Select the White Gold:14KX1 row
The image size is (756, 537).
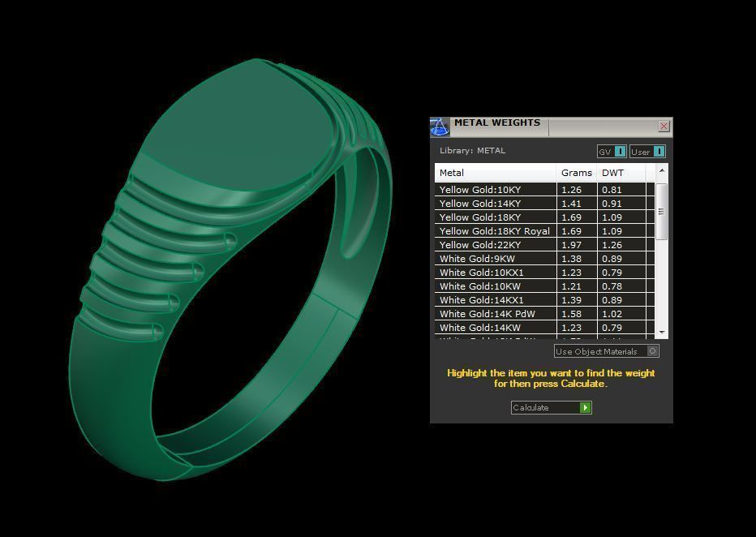pyautogui.click(x=544, y=300)
